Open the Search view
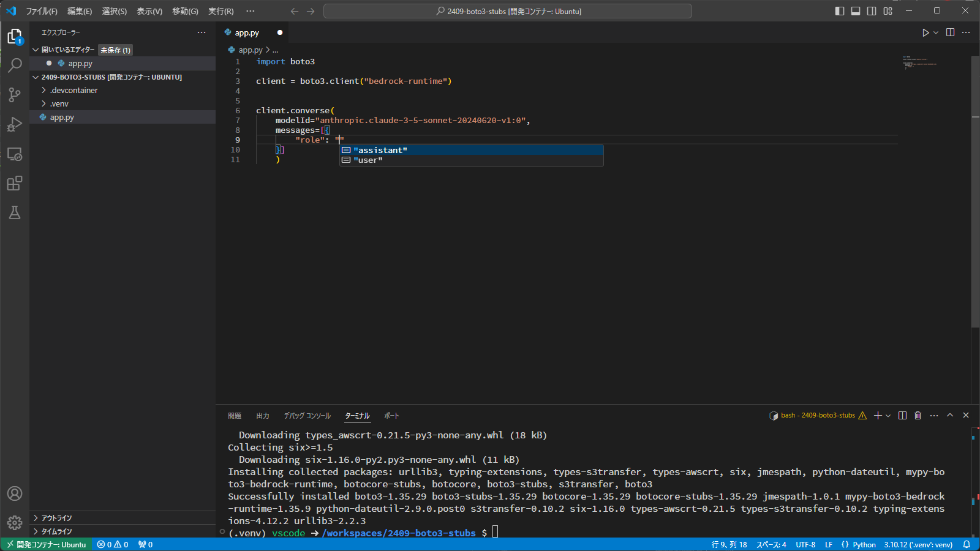Screen dimensions: 980x551 coord(15,65)
